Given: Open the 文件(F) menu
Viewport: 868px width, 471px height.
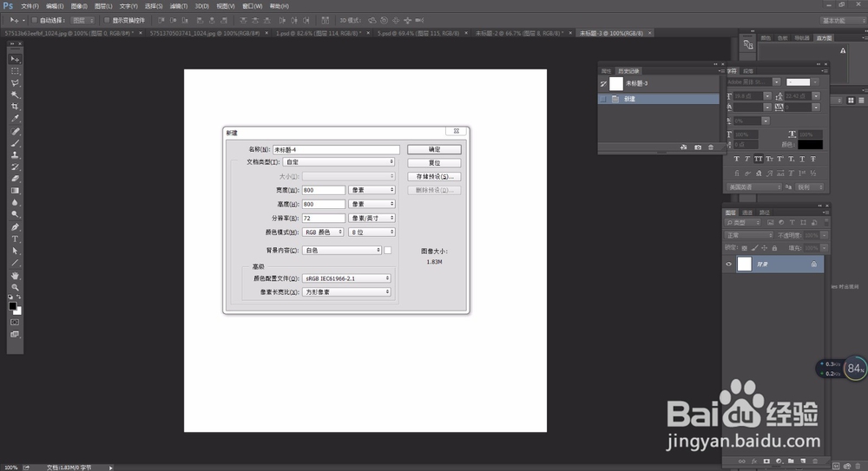Looking at the screenshot, I should [30, 6].
